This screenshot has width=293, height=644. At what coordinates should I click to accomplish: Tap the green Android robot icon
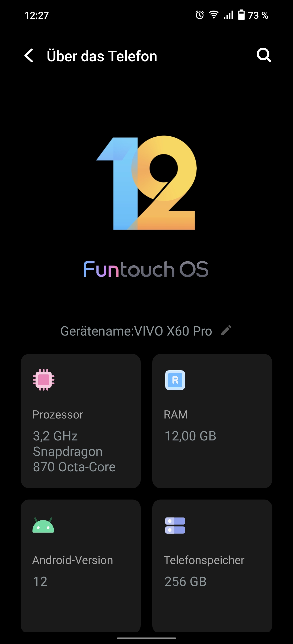[43, 525]
